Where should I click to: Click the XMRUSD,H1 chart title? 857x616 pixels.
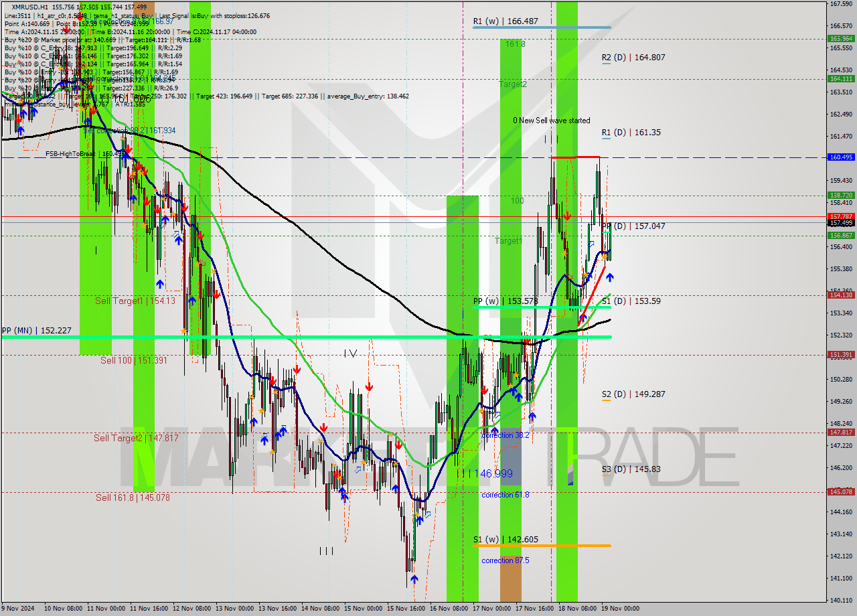click(30, 7)
